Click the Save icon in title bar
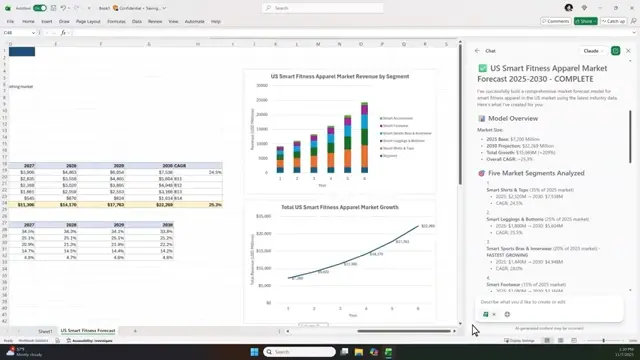The height and width of the screenshot is (360, 640). pos(53,8)
